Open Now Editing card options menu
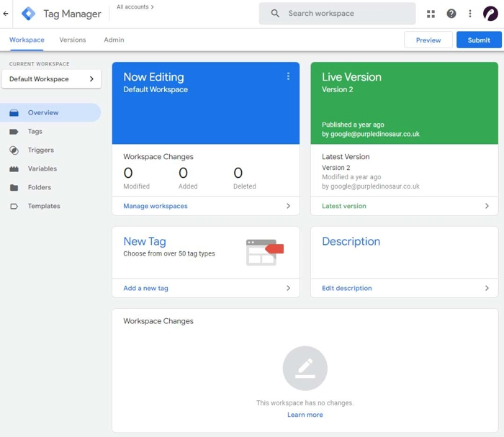The width and height of the screenshot is (504, 437). [288, 76]
